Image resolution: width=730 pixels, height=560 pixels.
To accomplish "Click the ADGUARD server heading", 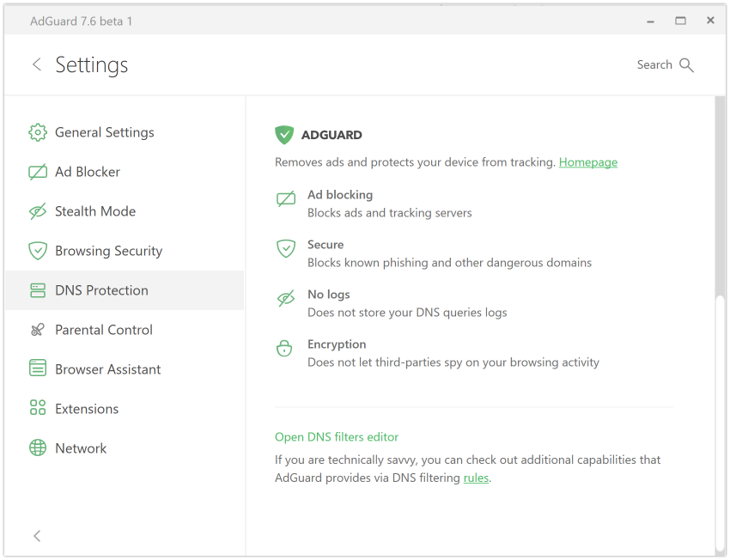I will point(332,135).
